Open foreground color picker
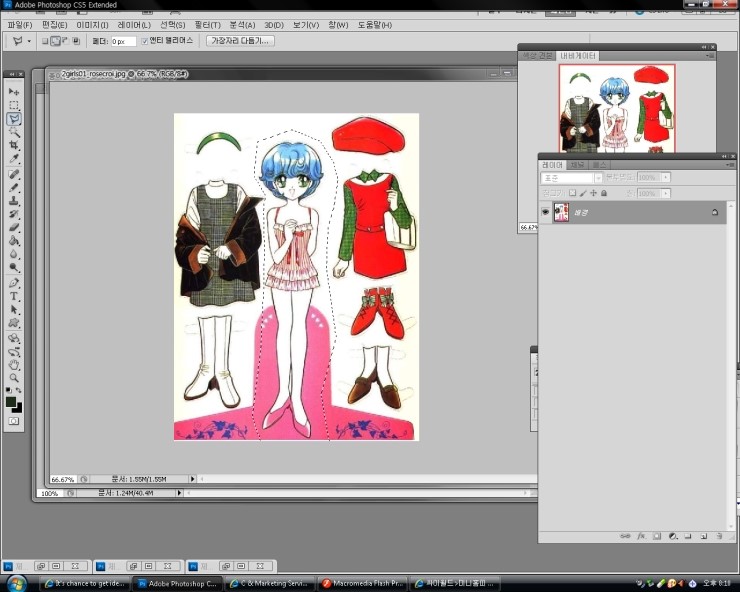 click(10, 401)
